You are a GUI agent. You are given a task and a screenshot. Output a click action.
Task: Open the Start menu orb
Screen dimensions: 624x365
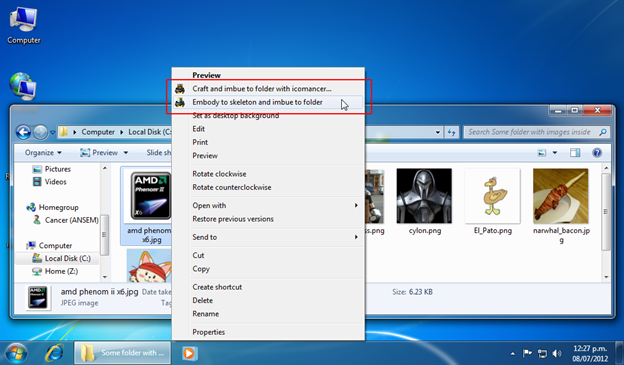(x=16, y=353)
